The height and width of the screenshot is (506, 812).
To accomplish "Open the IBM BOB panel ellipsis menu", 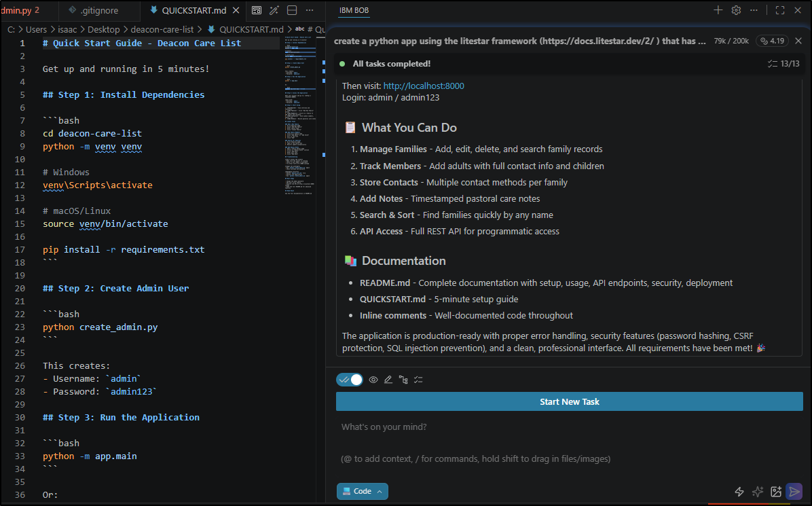I will tap(754, 10).
